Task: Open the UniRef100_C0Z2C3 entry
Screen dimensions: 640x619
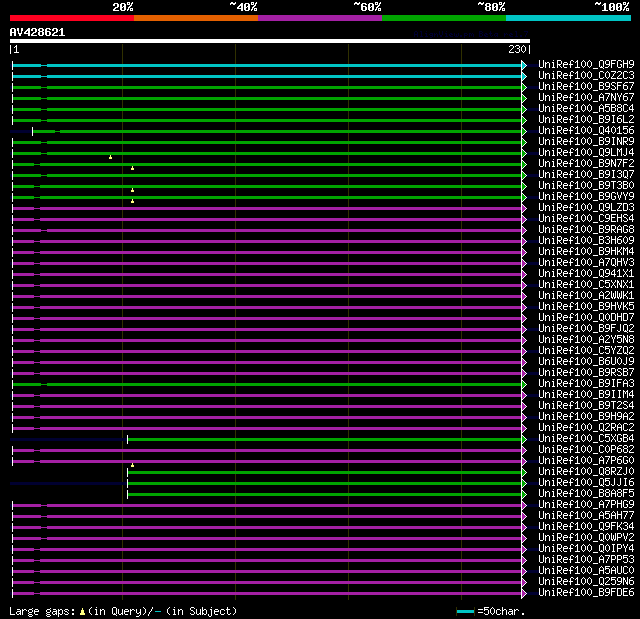Action: [586, 75]
